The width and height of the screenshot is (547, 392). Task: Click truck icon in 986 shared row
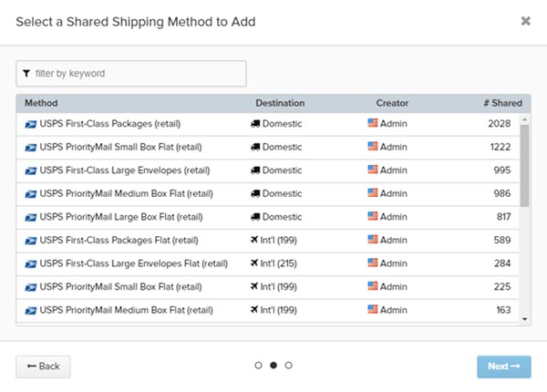255,194
